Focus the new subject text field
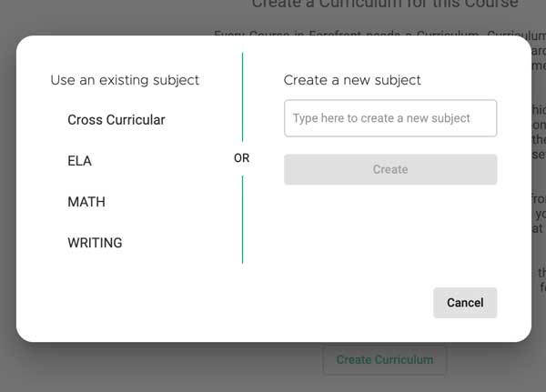Image resolution: width=546 pixels, height=392 pixels. (390, 118)
